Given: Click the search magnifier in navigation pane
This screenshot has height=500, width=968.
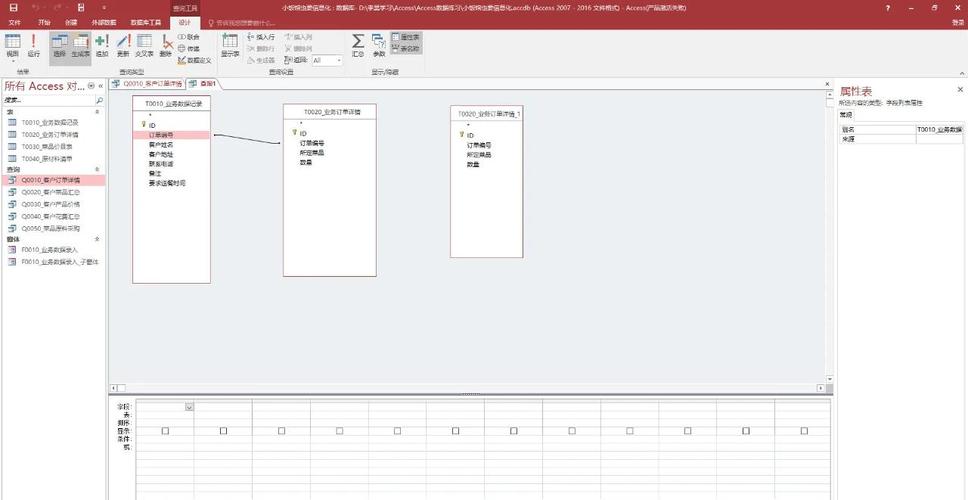Looking at the screenshot, I should pyautogui.click(x=100, y=99).
